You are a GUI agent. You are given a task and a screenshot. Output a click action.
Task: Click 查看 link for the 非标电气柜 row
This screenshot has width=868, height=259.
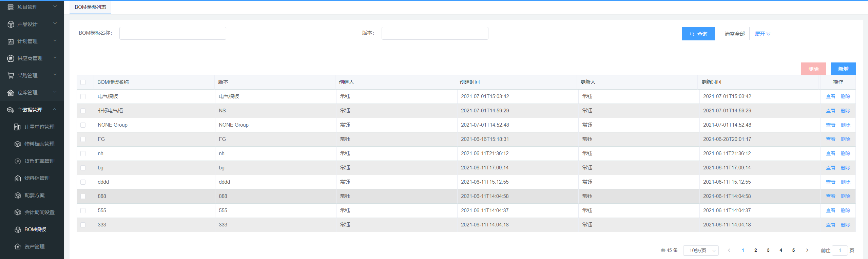(x=830, y=111)
